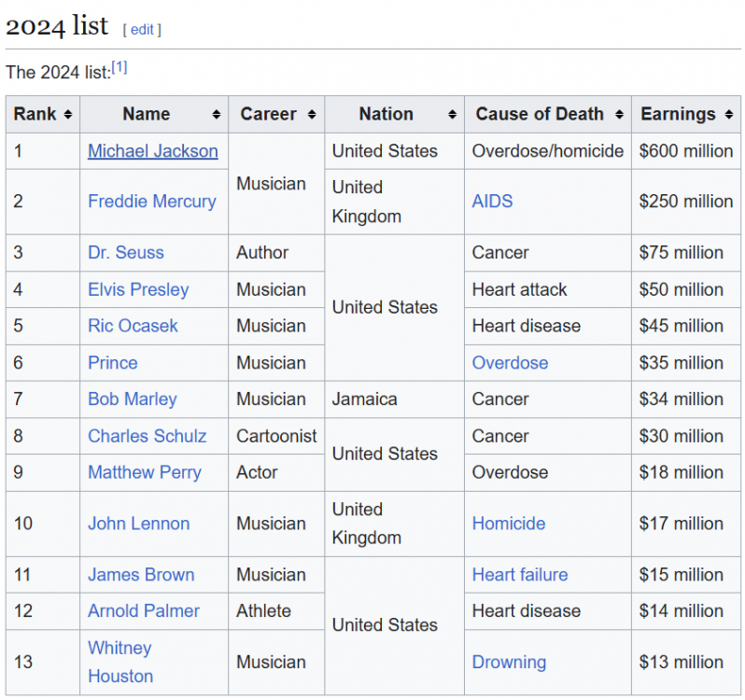
Task: Sort table by Rank column arrows
Action: tap(67, 115)
